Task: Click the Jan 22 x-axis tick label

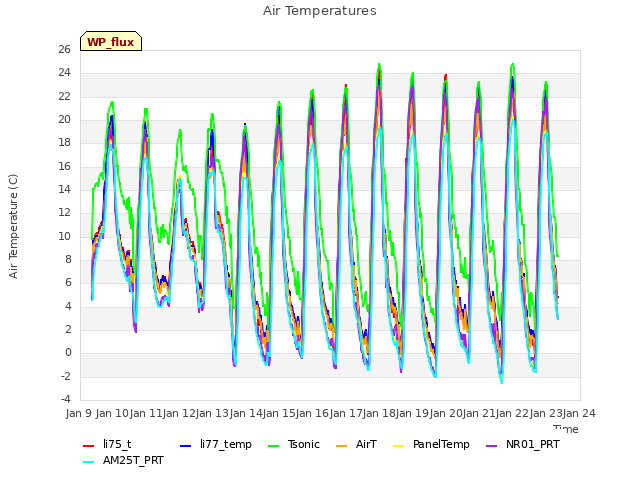Action: tap(512, 413)
